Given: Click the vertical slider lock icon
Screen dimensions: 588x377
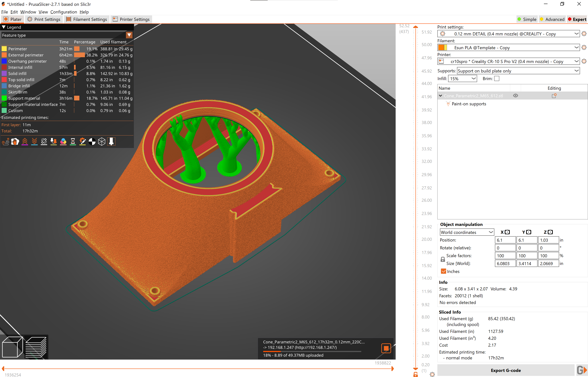Looking at the screenshot, I should tap(416, 374).
